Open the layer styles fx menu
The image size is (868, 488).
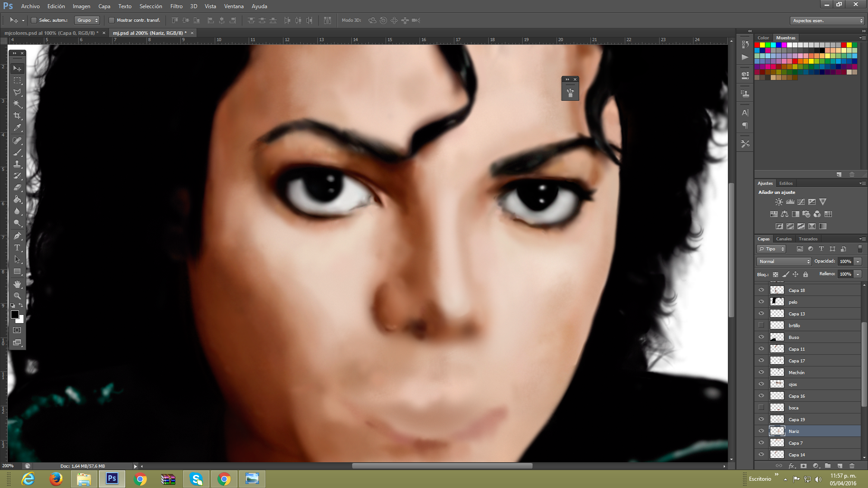point(791,466)
